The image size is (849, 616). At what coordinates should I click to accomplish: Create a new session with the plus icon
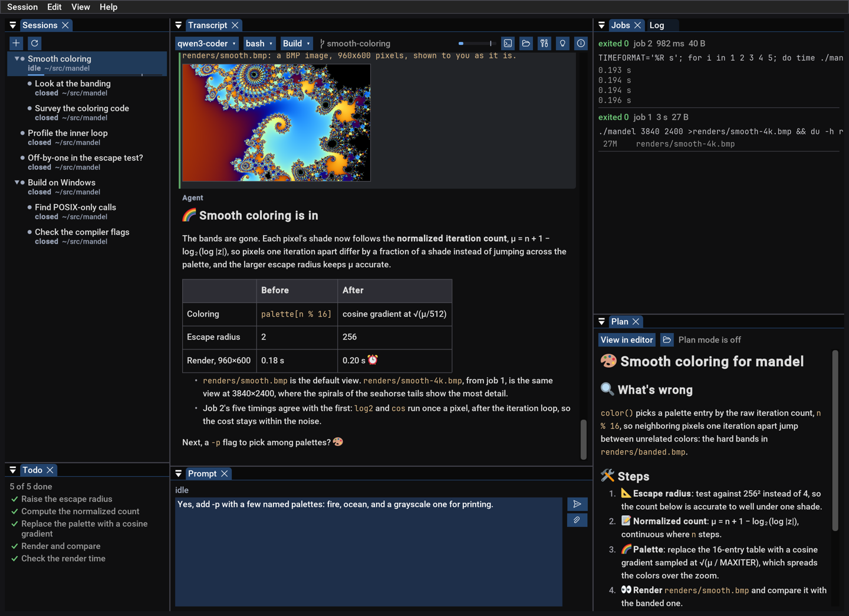click(x=17, y=43)
